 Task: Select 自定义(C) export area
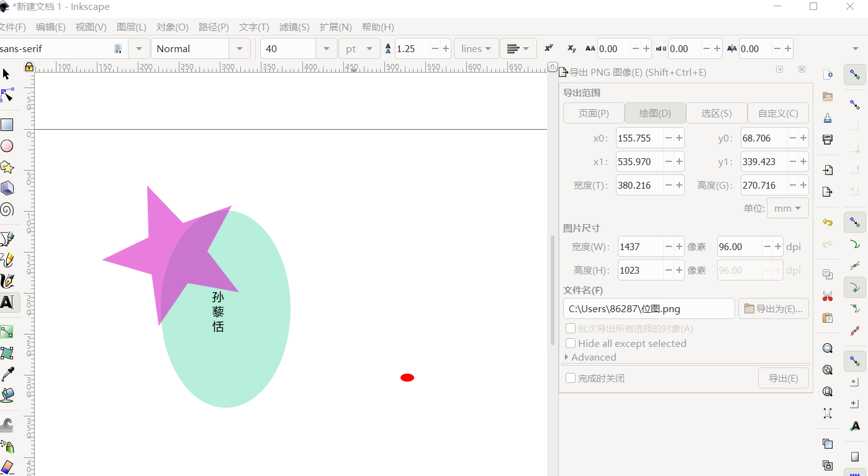click(778, 114)
